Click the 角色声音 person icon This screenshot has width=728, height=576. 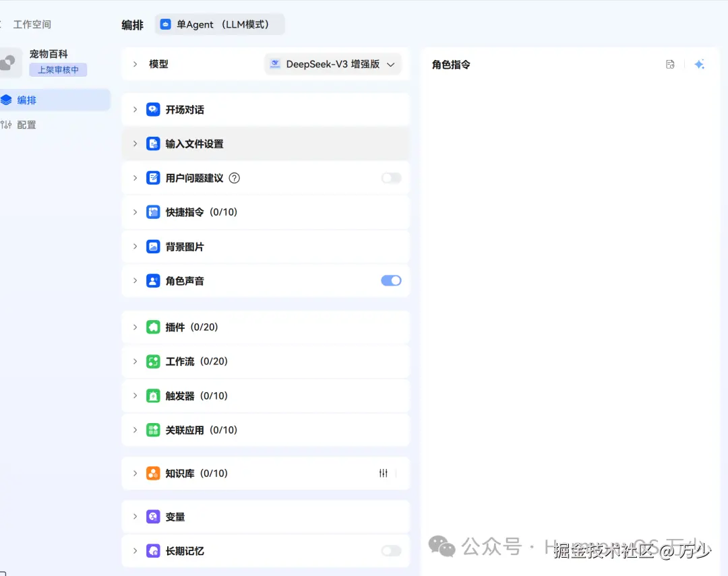(153, 281)
